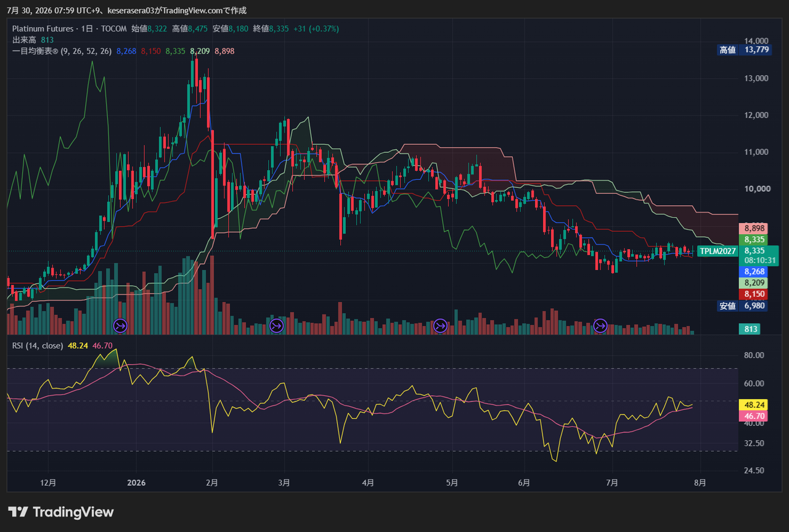Click the 8月 time axis label

coord(700,483)
